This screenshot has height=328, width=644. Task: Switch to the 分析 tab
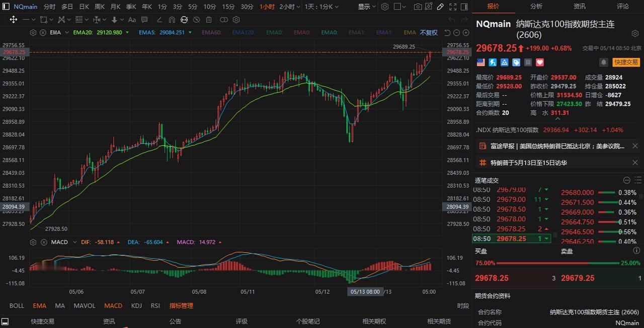pos(536,7)
